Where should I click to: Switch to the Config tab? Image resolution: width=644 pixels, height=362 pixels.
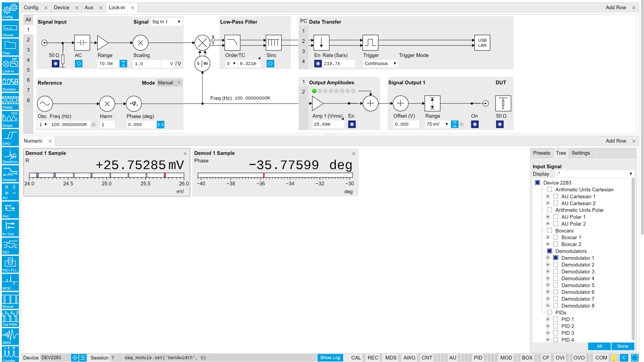tap(31, 8)
